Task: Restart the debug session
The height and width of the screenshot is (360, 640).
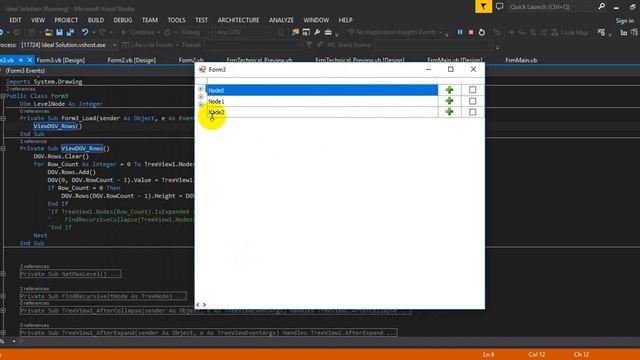Action: pyautogui.click(x=482, y=32)
